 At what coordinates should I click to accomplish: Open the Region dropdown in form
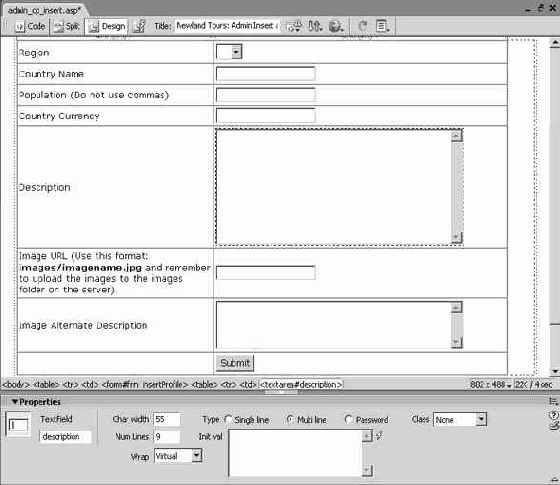(x=229, y=52)
